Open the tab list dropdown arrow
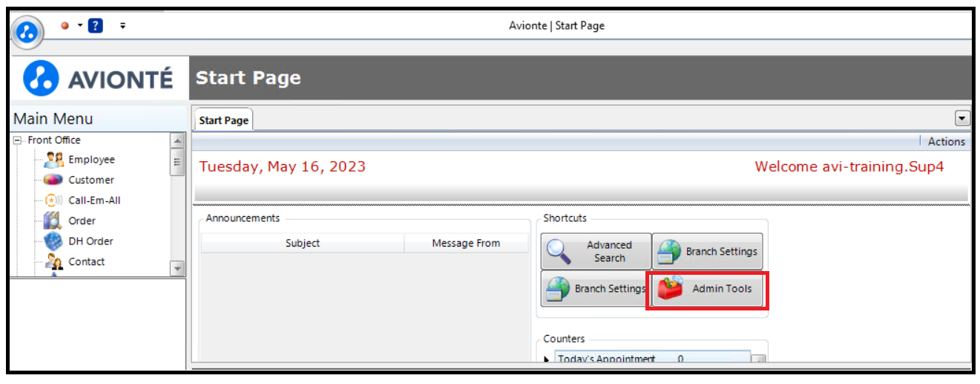Image resolution: width=980 pixels, height=384 pixels. (962, 118)
